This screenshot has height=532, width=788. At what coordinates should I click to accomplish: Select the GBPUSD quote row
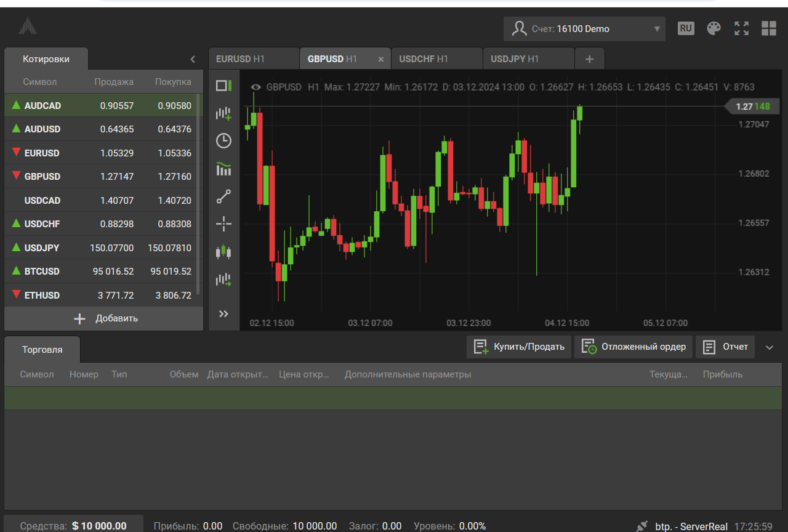click(x=100, y=177)
